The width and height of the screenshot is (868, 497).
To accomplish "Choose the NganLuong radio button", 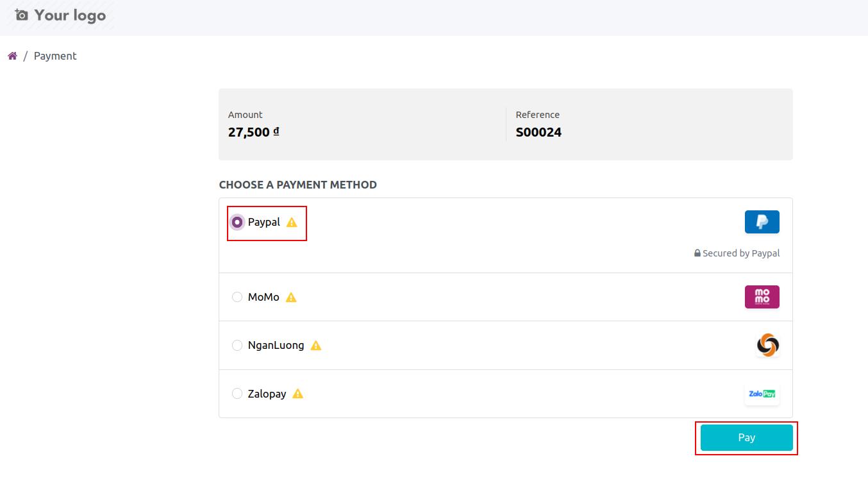I will click(237, 345).
